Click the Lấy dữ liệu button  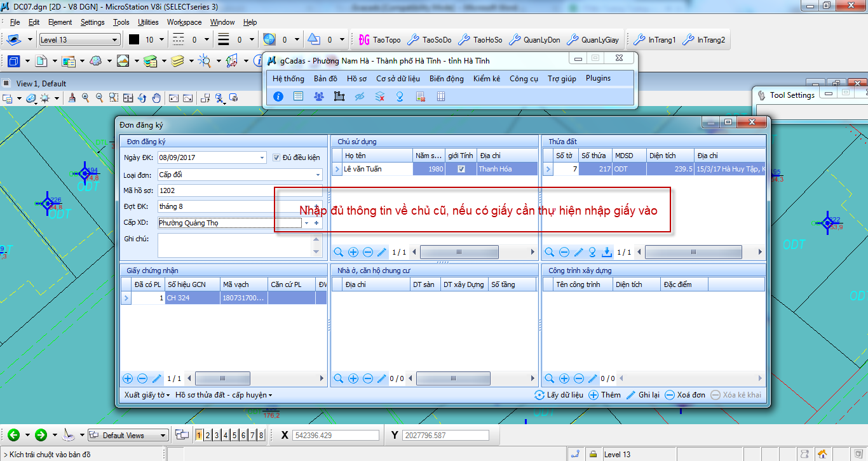[x=559, y=395]
